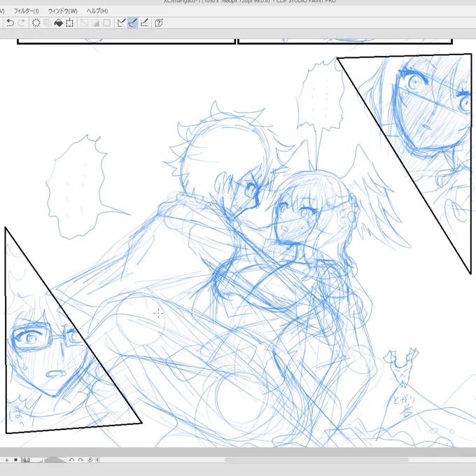Click the clear outside selection icon
This screenshot has height=476, width=476.
[47, 23]
